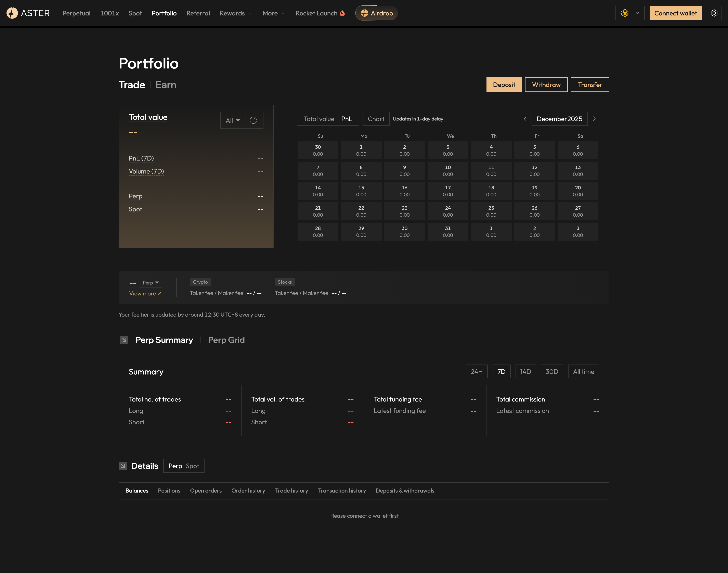Select December 25 calendar cell

(x=491, y=211)
